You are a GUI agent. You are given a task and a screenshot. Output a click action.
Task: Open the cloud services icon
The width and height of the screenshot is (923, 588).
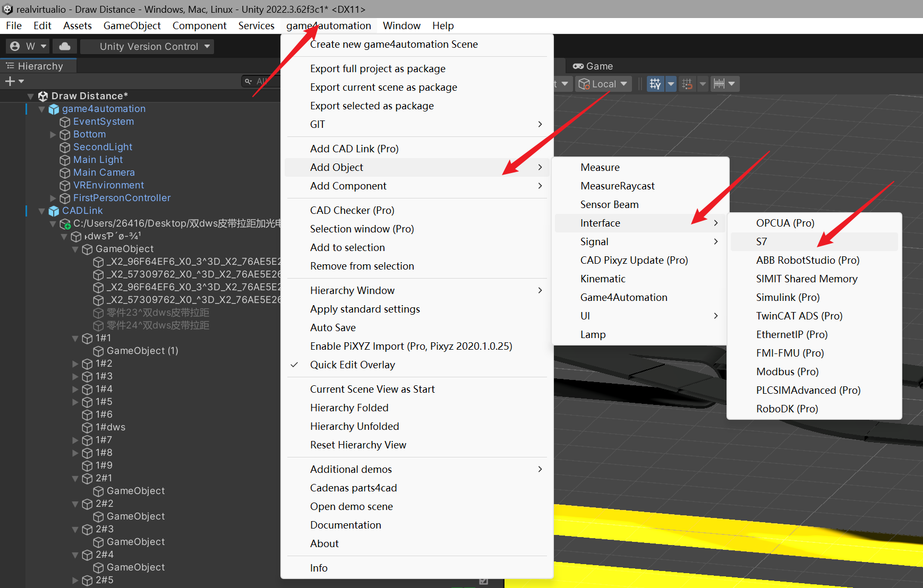point(65,46)
